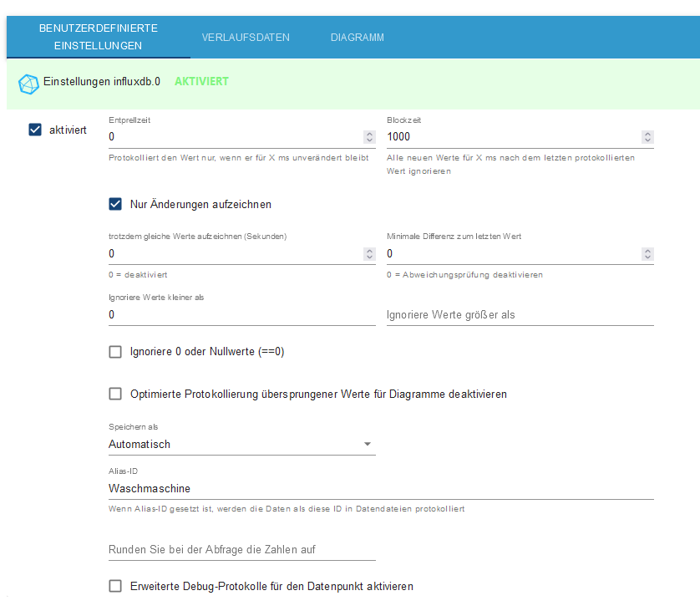Click the 'Minimale Differenz' spinner arrows
The image size is (700, 611).
(647, 254)
